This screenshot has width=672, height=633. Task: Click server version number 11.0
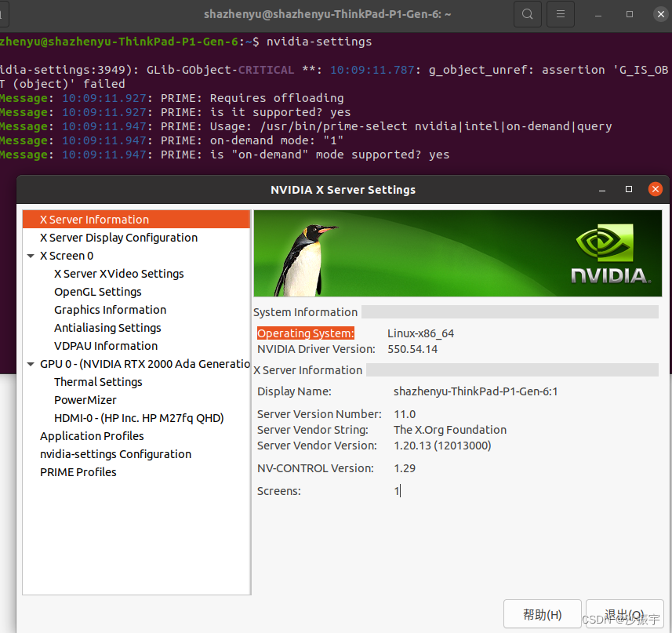pos(405,414)
